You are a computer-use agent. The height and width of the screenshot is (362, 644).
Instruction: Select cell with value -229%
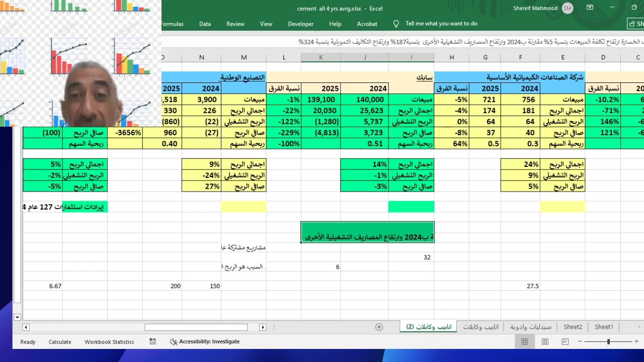point(284,133)
